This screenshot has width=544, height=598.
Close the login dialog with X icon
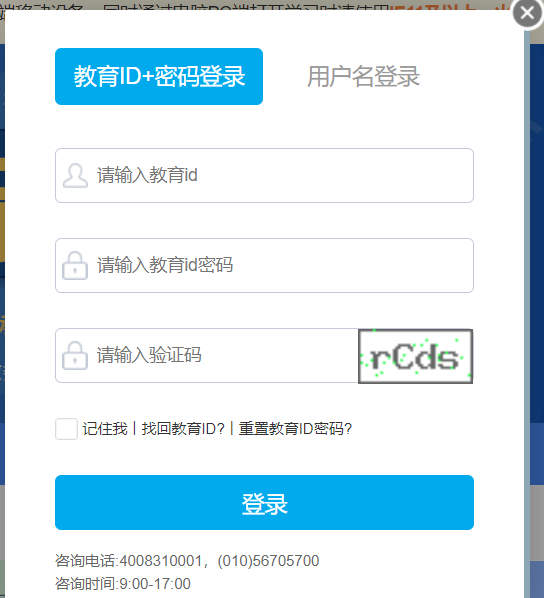[528, 13]
